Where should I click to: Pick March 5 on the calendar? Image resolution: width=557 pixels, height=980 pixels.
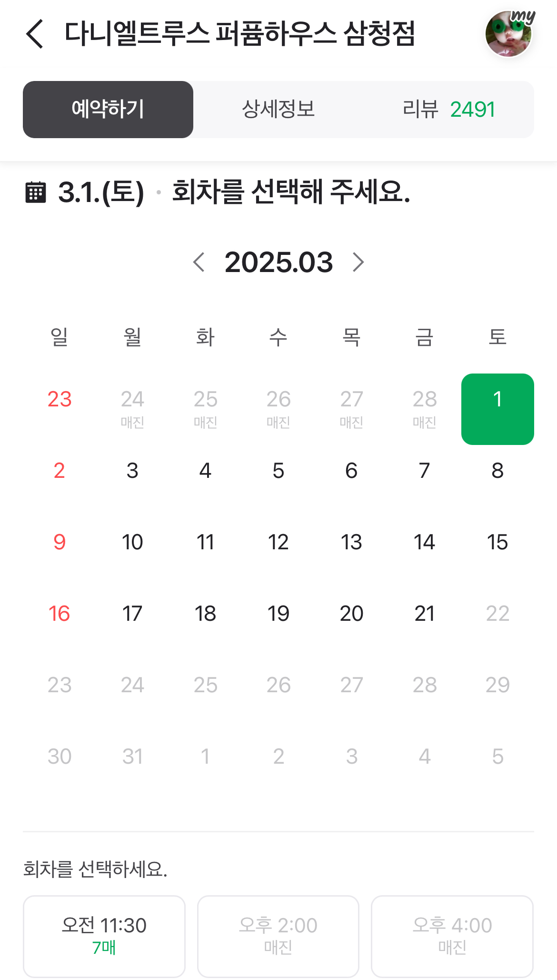coord(278,471)
